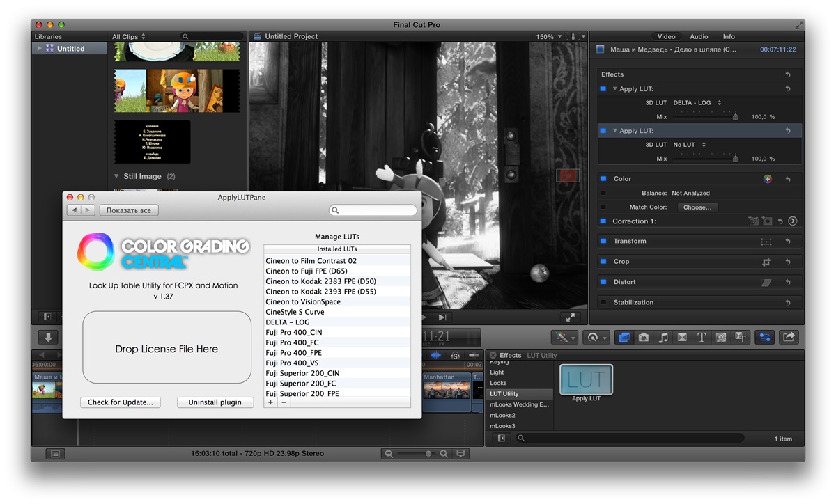
Task: Collapse the first Apply LUT disclosure triangle
Action: (x=615, y=89)
